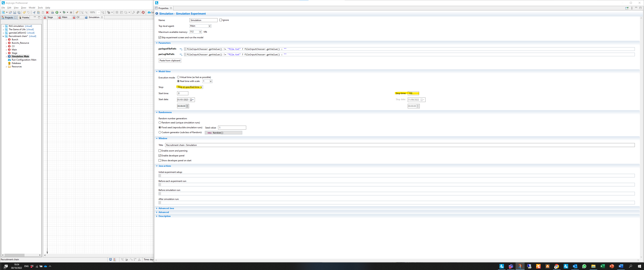Switch to the Palette tab
644x270 pixels.
25,18
